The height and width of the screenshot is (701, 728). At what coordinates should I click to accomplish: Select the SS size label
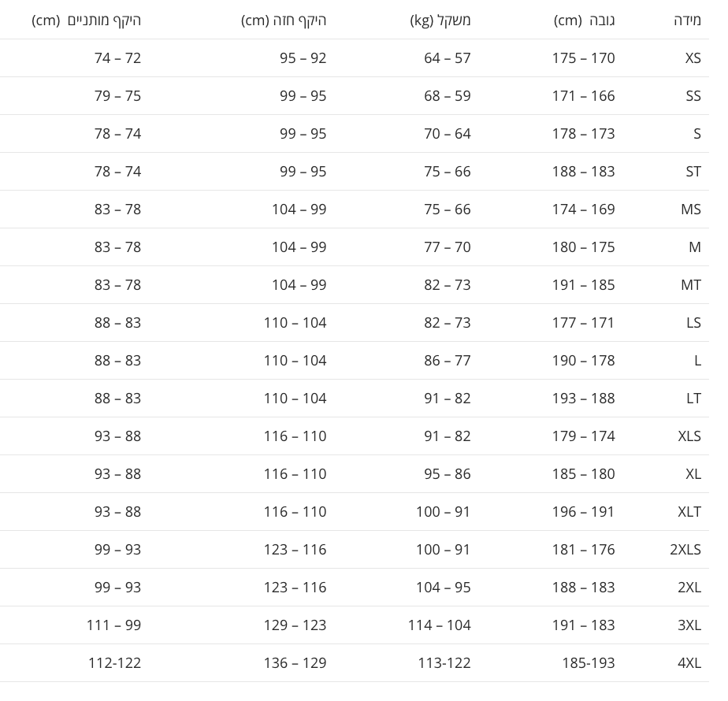693,96
